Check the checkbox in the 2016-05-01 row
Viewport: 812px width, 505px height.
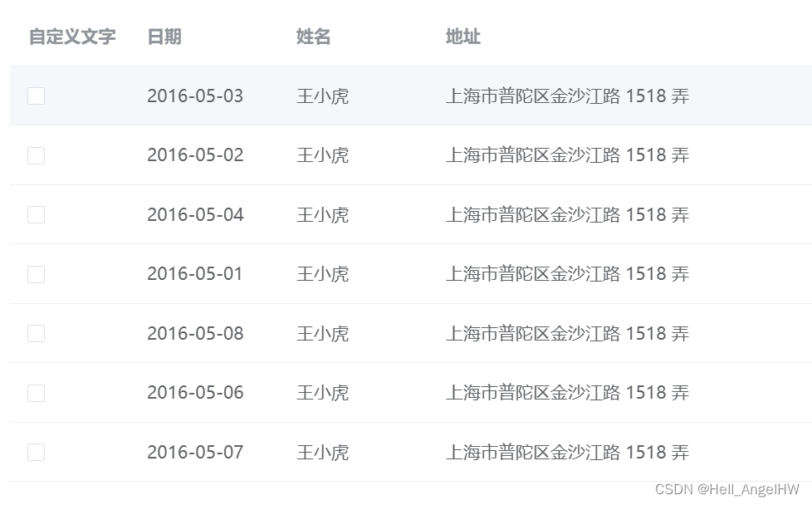point(36,273)
